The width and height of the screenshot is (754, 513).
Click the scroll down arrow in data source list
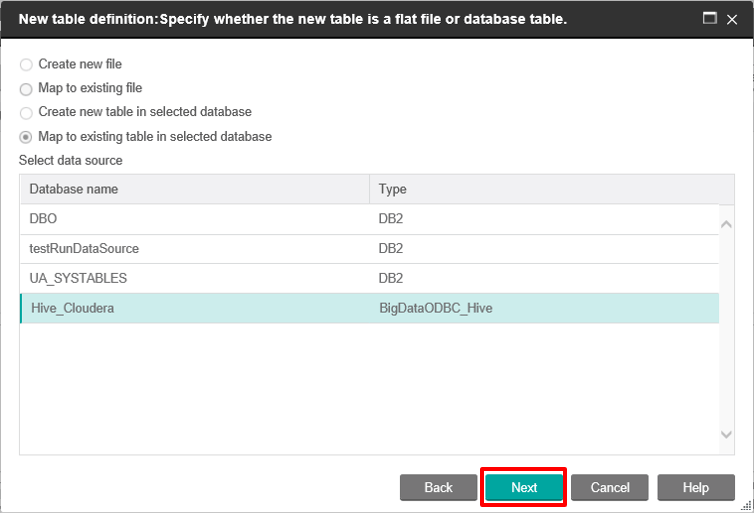[x=727, y=434]
